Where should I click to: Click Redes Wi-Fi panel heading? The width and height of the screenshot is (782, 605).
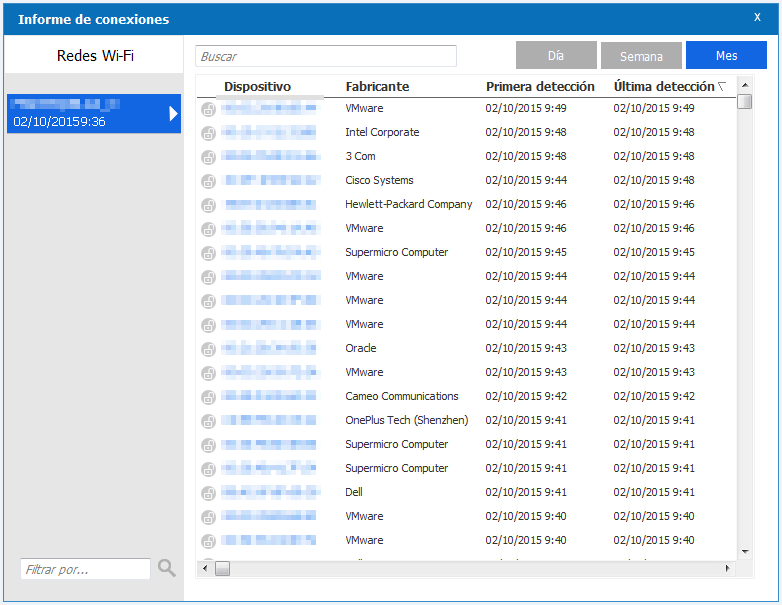[x=95, y=55]
